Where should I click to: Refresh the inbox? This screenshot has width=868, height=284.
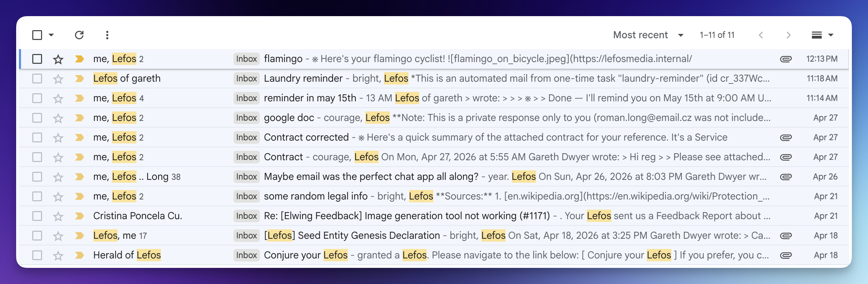[x=79, y=35]
